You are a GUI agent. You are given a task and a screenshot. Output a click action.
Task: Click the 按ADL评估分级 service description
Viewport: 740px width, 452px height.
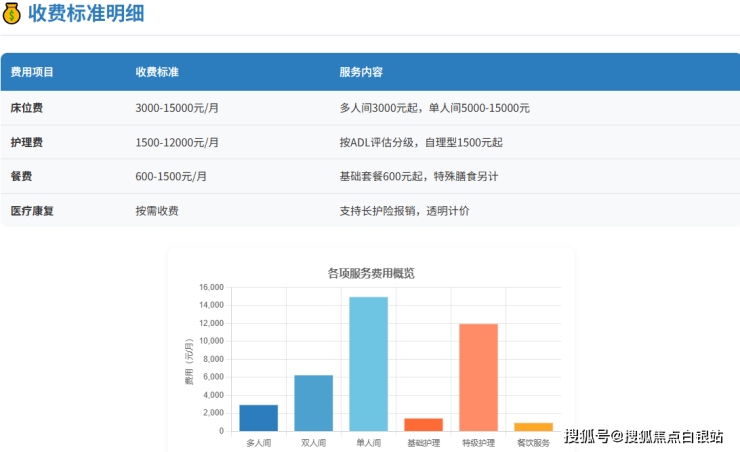(421, 142)
